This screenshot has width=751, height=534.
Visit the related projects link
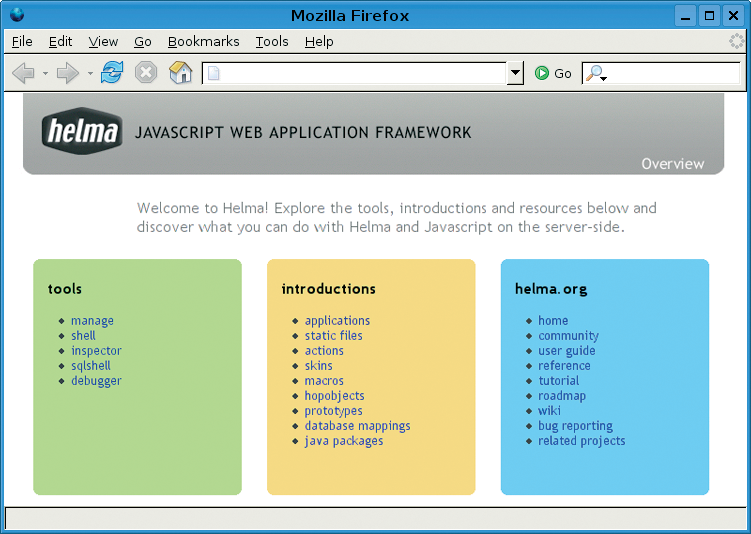[581, 441]
